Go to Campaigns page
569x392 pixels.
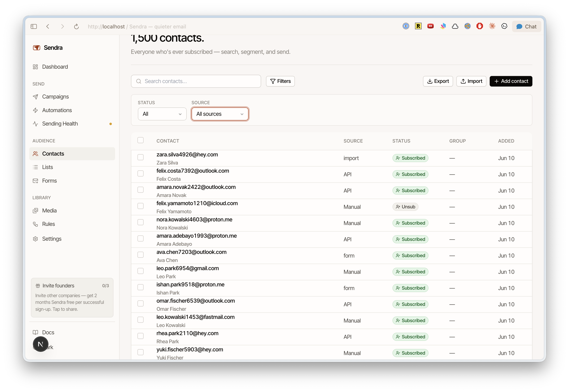(x=72, y=97)
